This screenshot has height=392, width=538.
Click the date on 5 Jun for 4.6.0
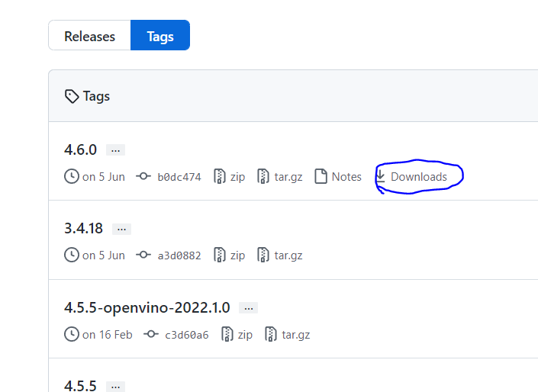pos(103,177)
